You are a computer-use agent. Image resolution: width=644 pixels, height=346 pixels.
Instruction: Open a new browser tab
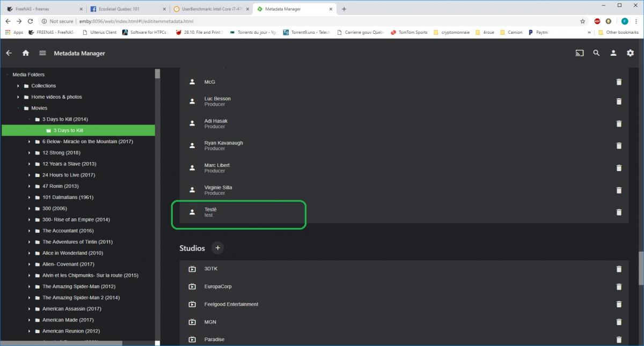pos(344,9)
